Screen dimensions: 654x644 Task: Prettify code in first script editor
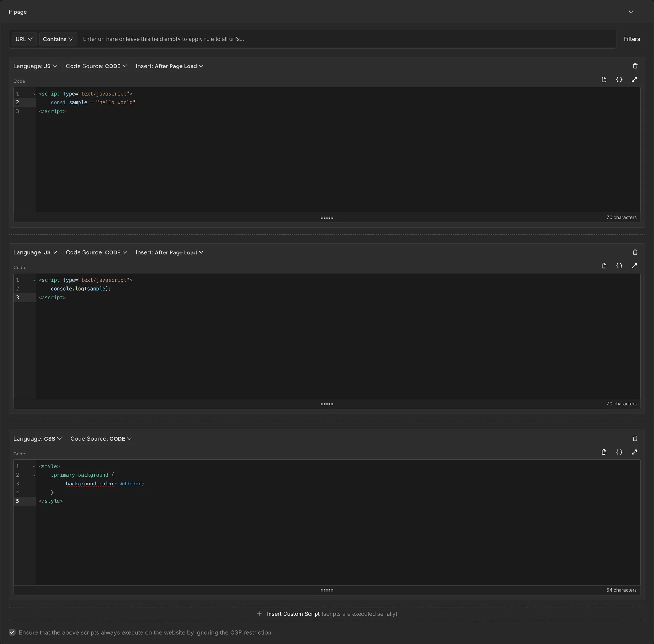pyautogui.click(x=619, y=80)
